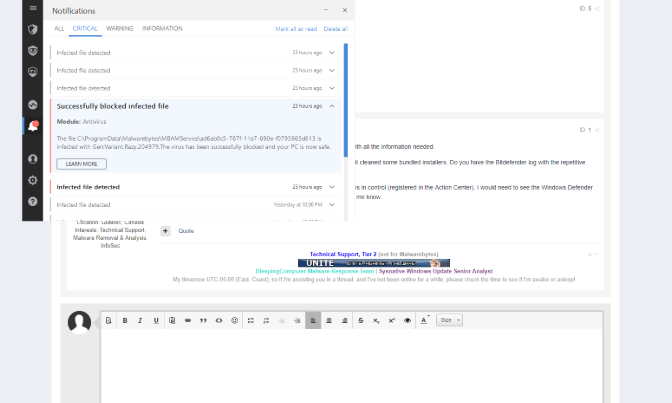Click the Learn More button

coord(82,163)
